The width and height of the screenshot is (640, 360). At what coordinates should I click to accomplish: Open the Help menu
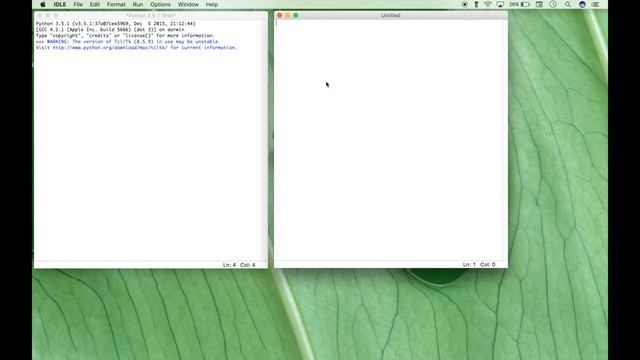coord(211,4)
